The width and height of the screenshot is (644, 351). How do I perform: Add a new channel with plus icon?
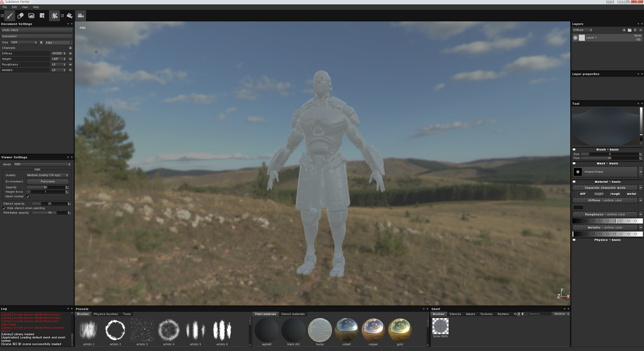(x=70, y=48)
